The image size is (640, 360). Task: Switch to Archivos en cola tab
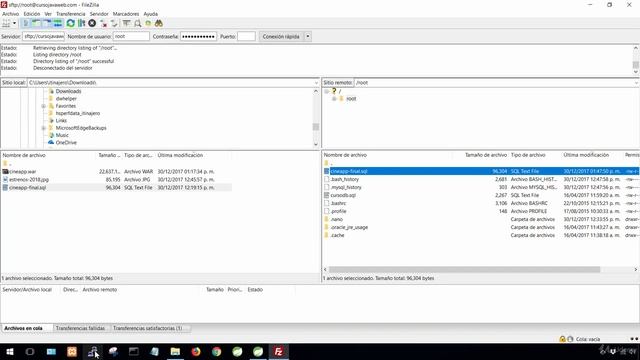(24, 328)
